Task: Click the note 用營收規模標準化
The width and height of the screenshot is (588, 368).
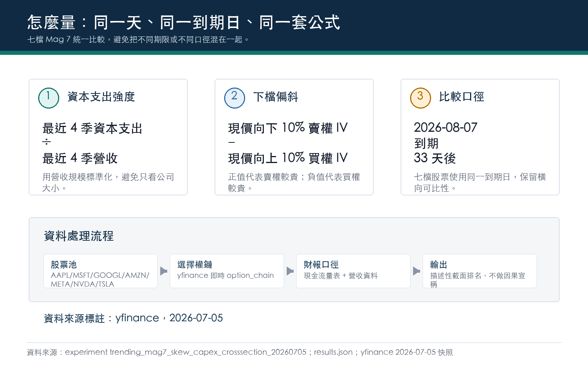Action: point(108,183)
